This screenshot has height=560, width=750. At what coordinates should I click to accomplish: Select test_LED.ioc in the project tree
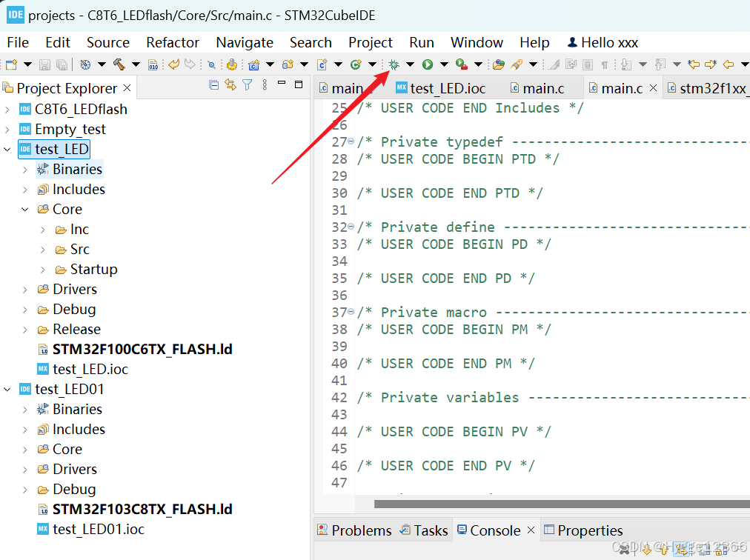click(90, 369)
